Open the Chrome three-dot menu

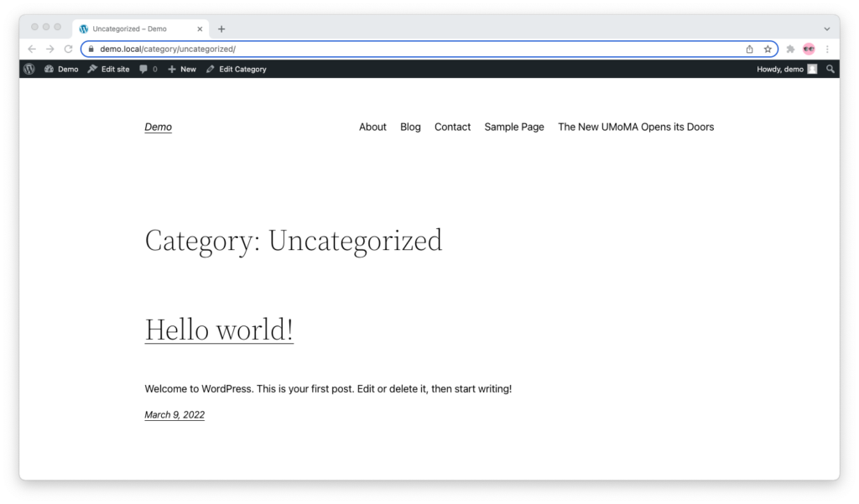point(827,49)
